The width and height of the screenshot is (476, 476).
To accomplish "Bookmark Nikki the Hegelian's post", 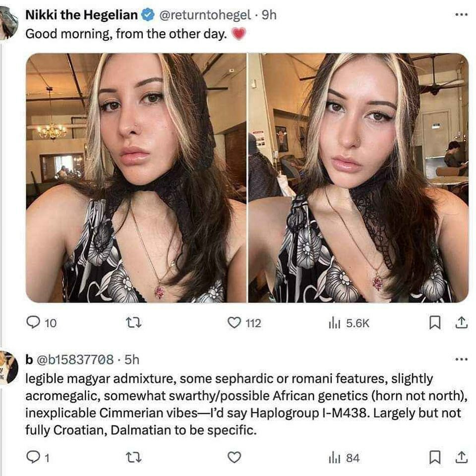I will point(434,323).
